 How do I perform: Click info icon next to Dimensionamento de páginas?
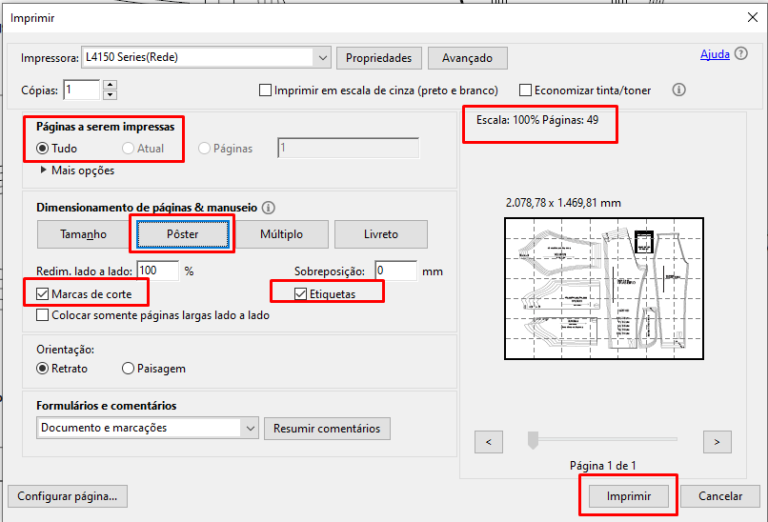268,208
